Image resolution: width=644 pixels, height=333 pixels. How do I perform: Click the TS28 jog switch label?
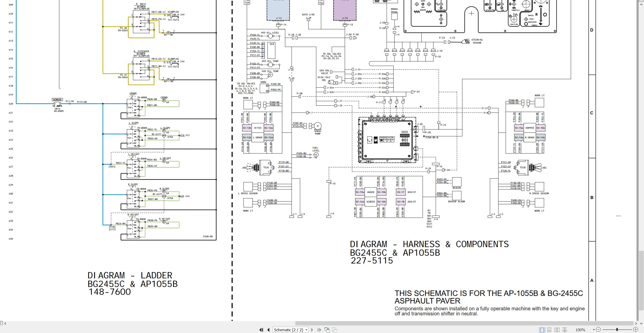tap(522, 168)
